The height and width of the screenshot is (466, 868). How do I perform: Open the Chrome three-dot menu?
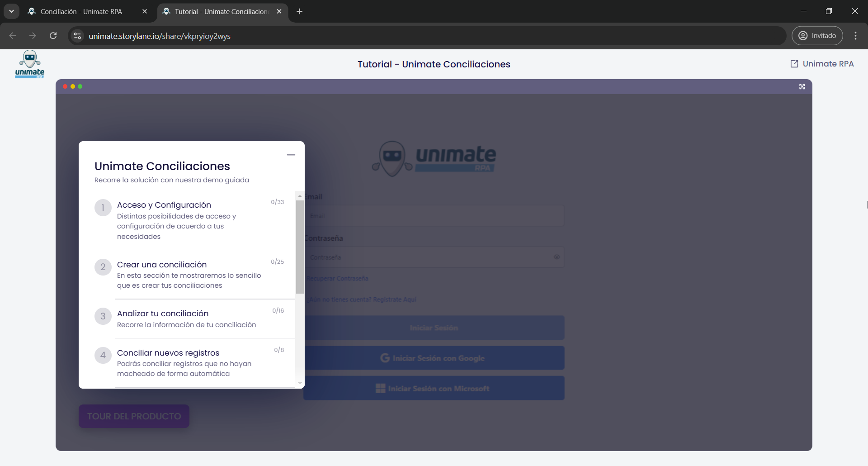coord(855,36)
